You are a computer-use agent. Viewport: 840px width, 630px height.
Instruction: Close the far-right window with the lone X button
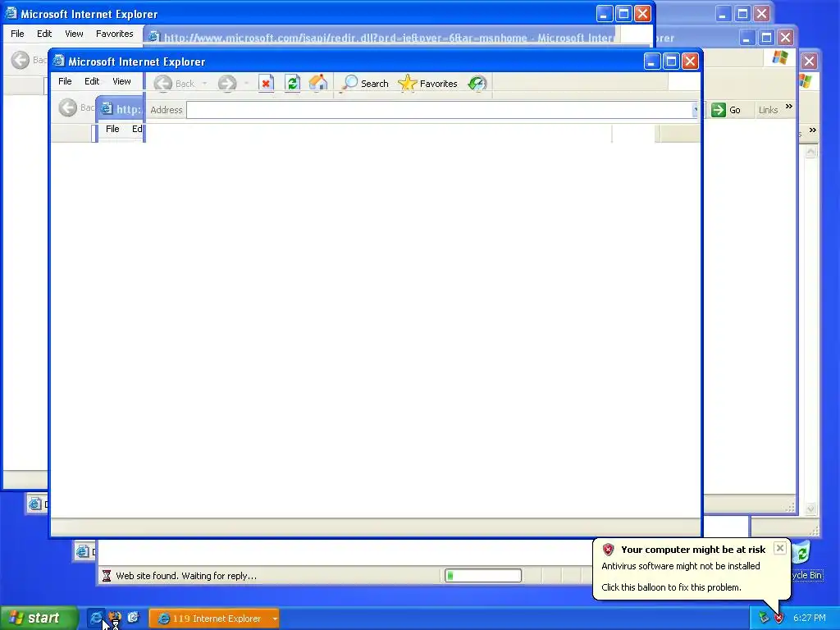point(809,61)
